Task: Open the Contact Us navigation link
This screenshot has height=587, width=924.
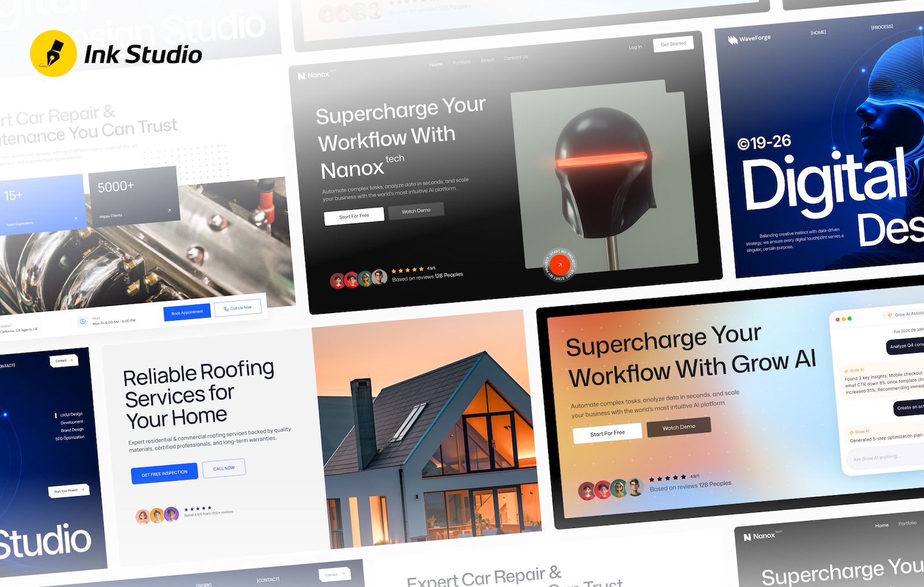Action: pyautogui.click(x=516, y=58)
